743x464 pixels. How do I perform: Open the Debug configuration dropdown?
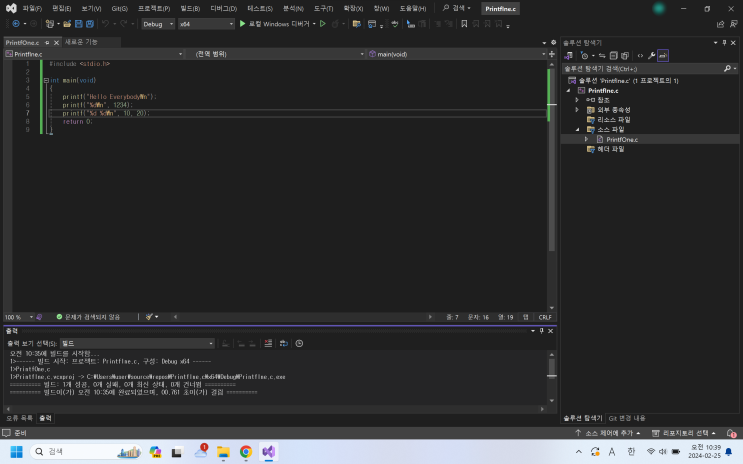[x=157, y=23]
